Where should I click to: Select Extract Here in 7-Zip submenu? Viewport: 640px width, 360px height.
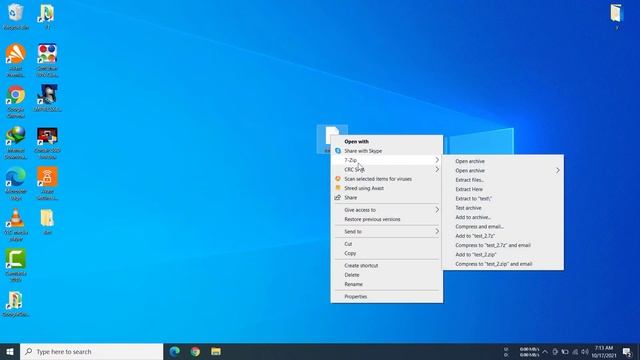pyautogui.click(x=503, y=189)
